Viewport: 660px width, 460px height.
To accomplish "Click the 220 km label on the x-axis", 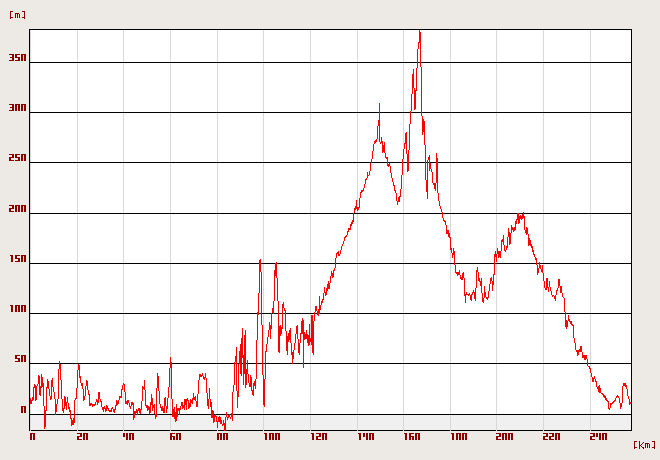I will pos(553,437).
